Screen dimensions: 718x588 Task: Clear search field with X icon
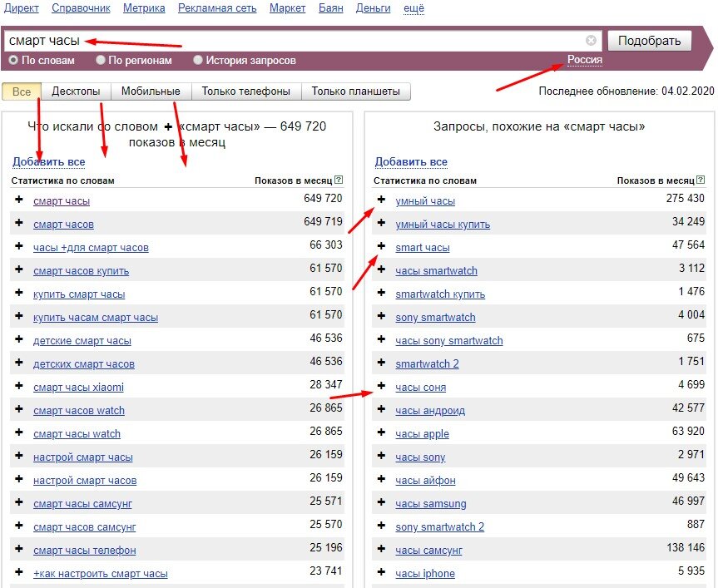point(591,41)
